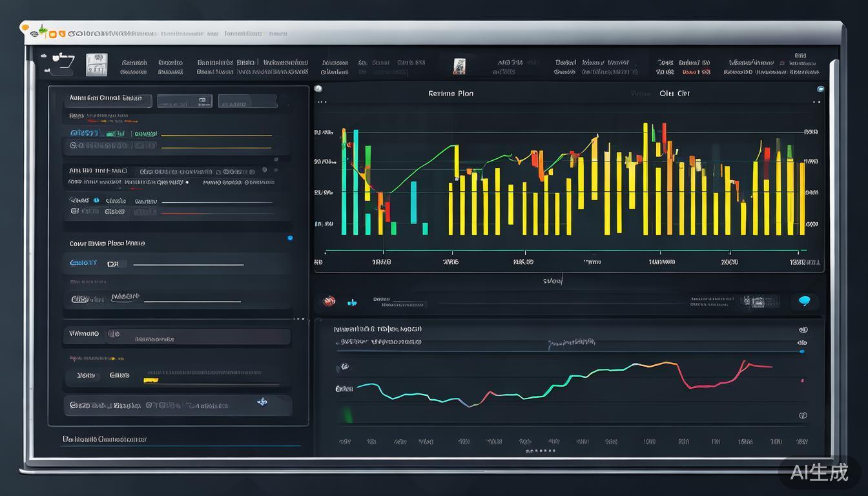Select the 'Rerime Plon' tab above bar chart

tap(451, 94)
